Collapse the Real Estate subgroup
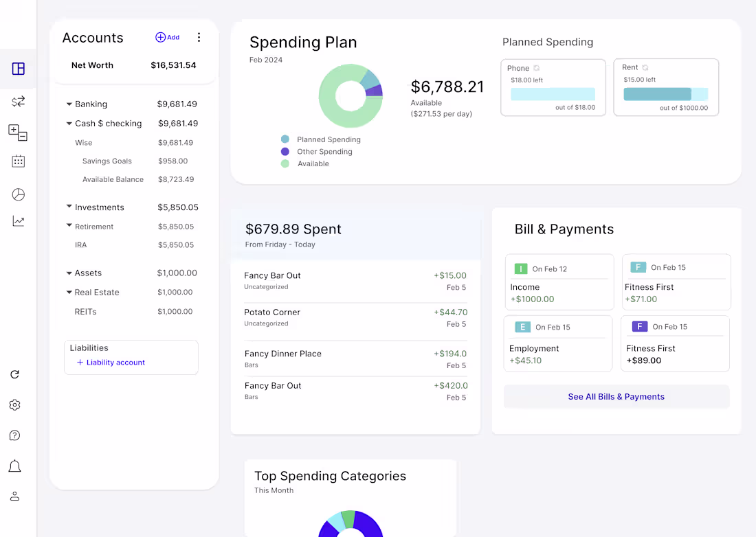 [69, 293]
